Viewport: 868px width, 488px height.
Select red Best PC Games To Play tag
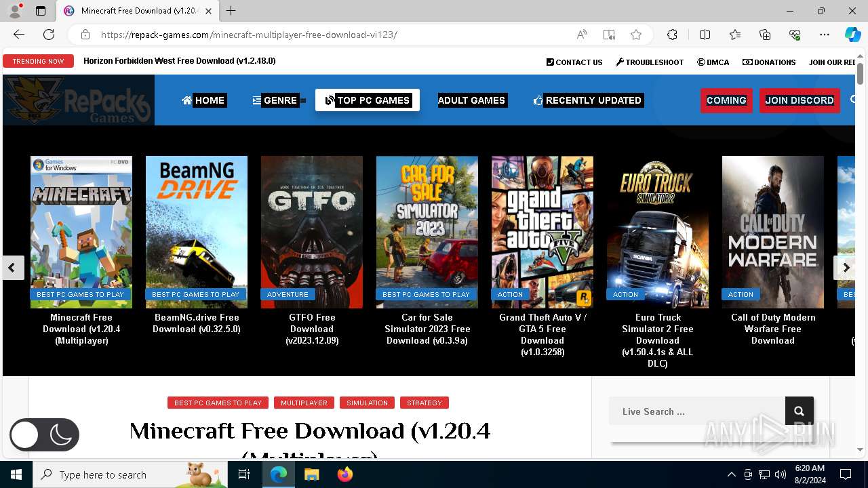(218, 403)
